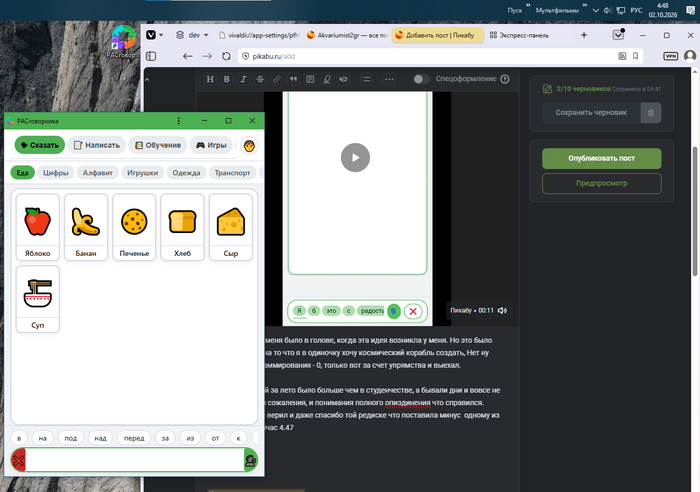Image resolution: width=700 pixels, height=492 pixels.
Task: Toggle italic formatting in post editor
Action: click(243, 79)
